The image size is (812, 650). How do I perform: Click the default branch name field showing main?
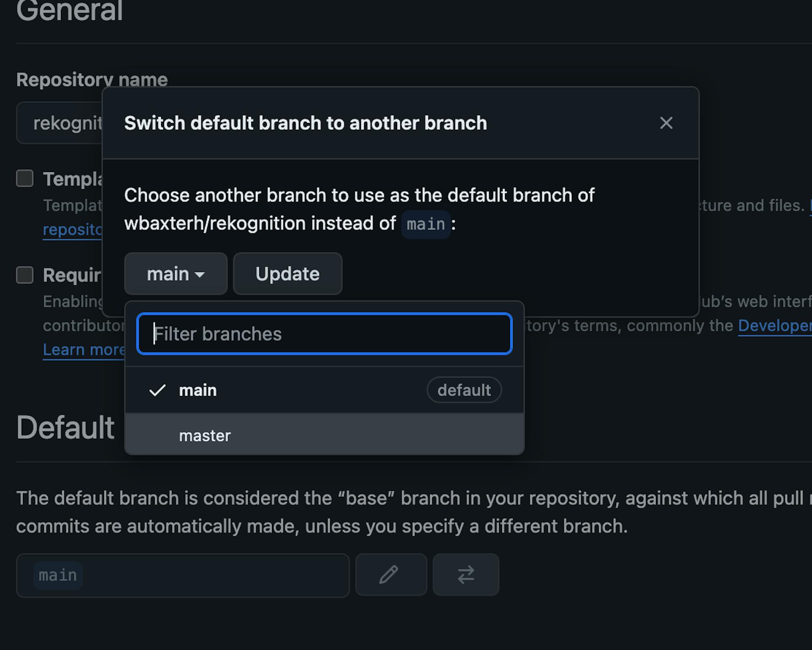(x=183, y=575)
